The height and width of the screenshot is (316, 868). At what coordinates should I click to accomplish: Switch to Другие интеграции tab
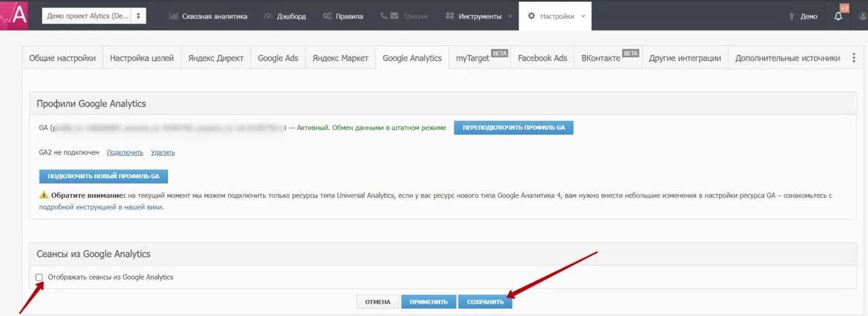click(685, 58)
